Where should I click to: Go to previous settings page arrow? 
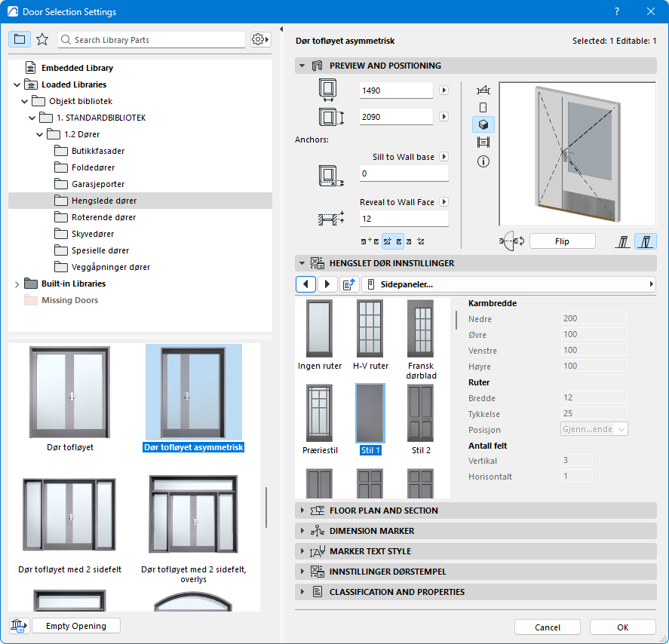305,284
